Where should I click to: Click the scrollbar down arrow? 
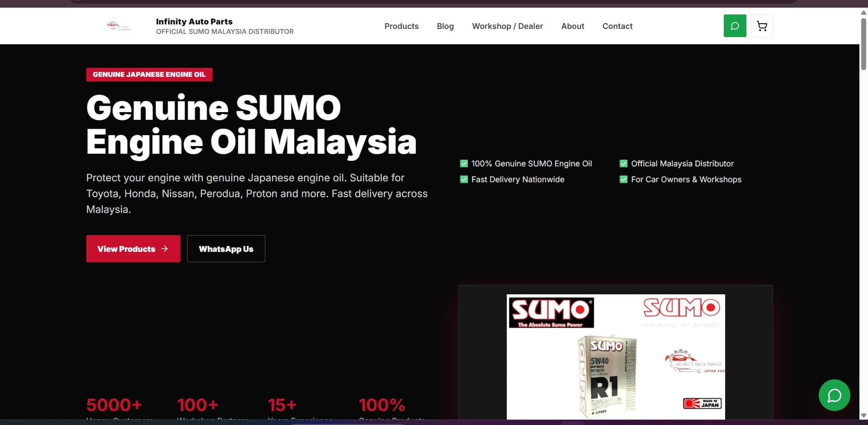(863, 416)
